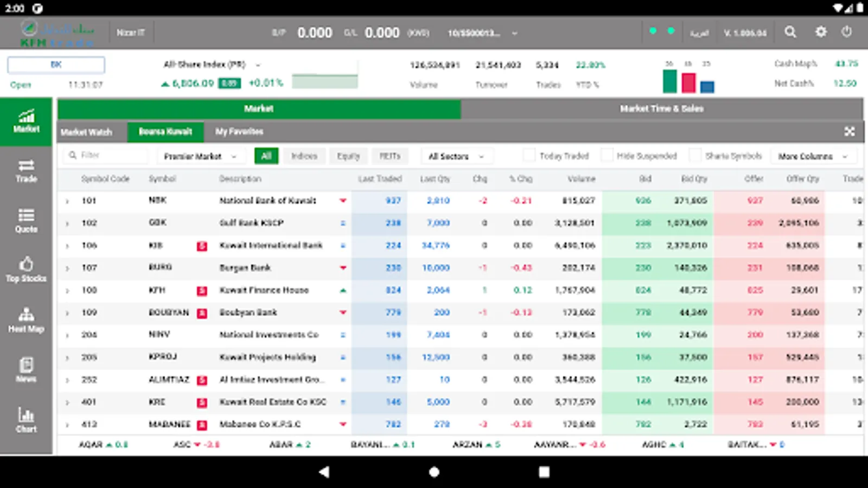The image size is (868, 488).
Task: Click National Bank of Kuwait description
Action: pyautogui.click(x=267, y=201)
